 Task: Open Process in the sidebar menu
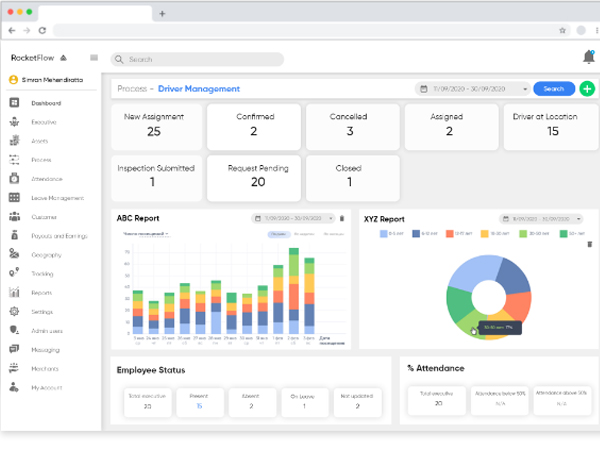pos(41,160)
